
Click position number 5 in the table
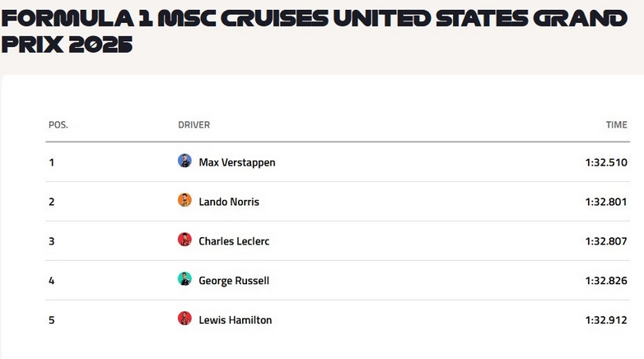tap(52, 320)
